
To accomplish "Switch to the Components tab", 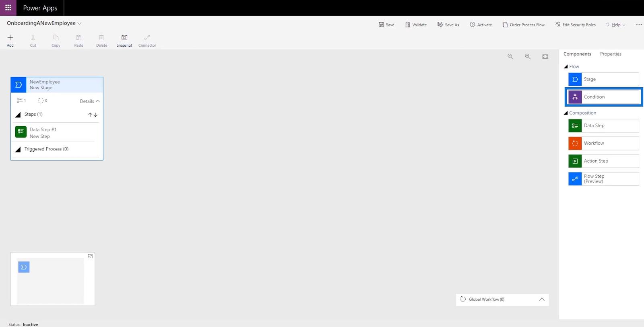I will [577, 54].
